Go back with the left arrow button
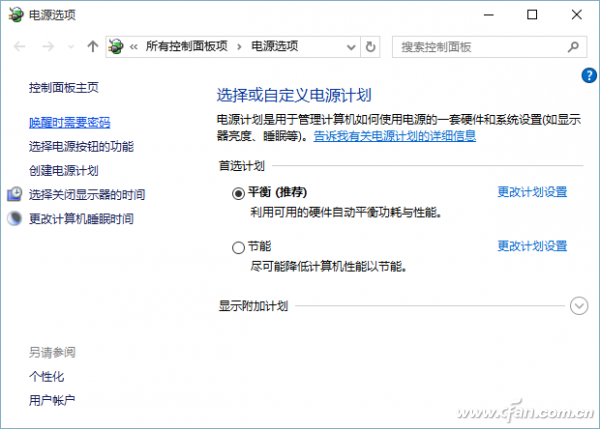Viewport: 600px width, 429px height. click(x=19, y=47)
